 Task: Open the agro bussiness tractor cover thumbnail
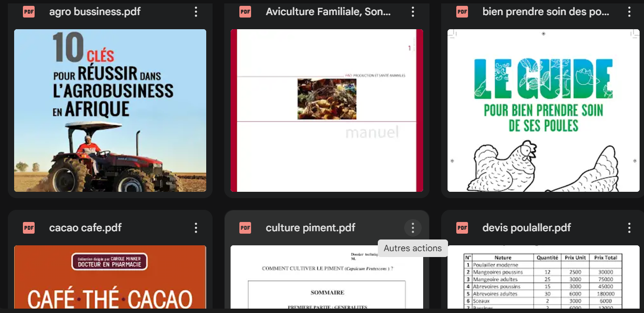point(110,110)
